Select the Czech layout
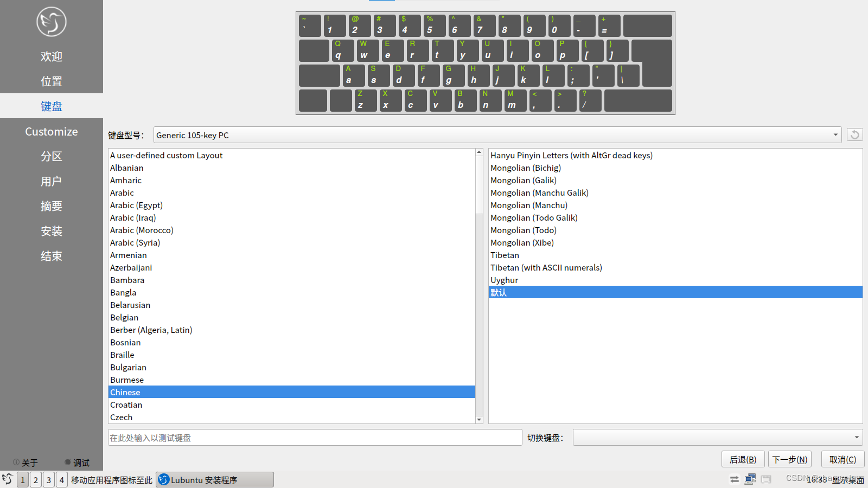 pyautogui.click(x=292, y=418)
